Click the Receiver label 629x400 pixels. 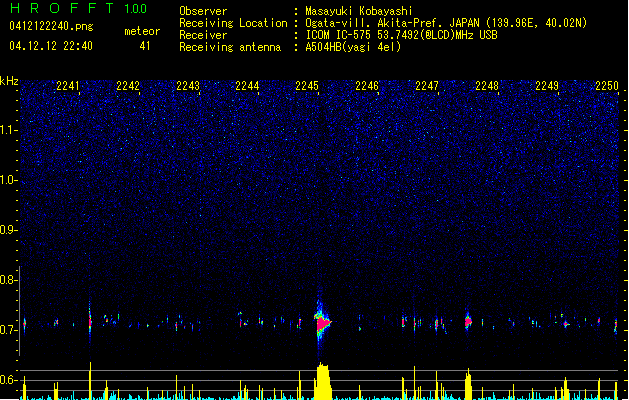pos(203,35)
